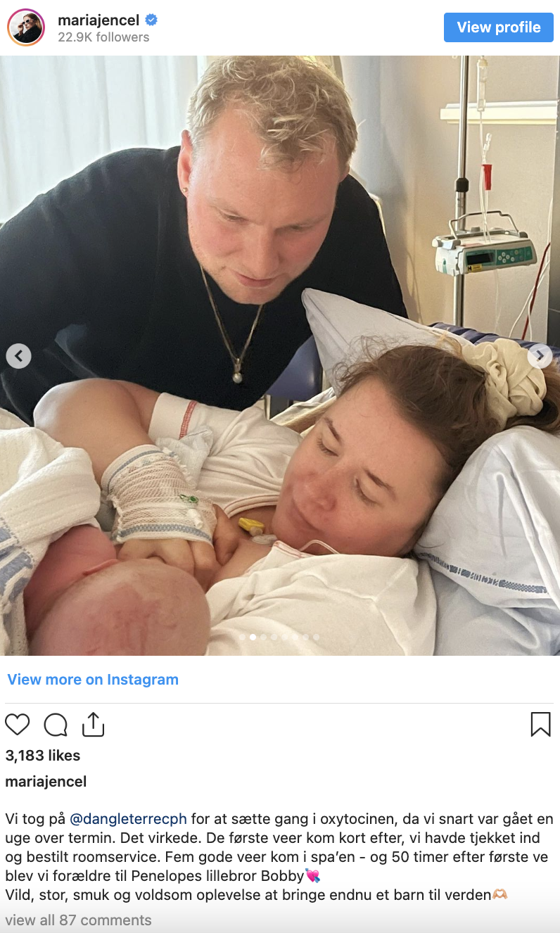The image size is (560, 933).
Task: Click the 22.9K followers text
Action: point(103,37)
